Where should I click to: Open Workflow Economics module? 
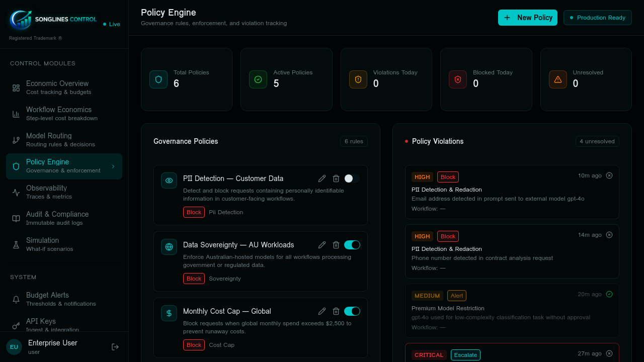tap(64, 114)
